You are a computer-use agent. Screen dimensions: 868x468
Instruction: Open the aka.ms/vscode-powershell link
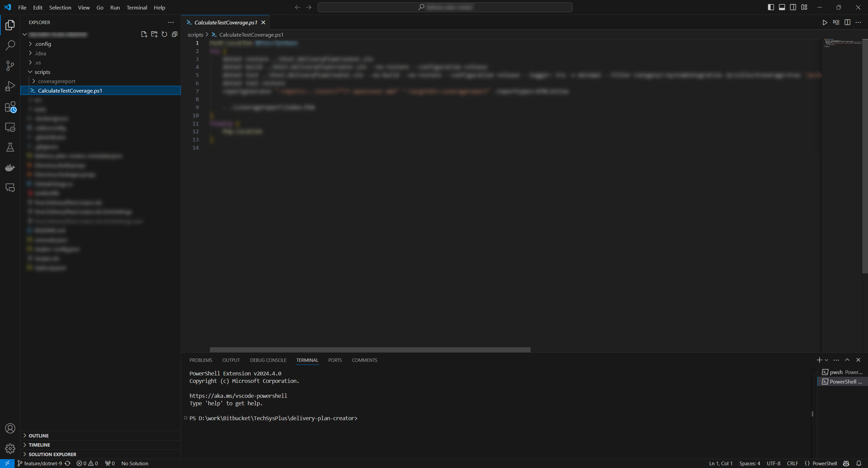238,396
